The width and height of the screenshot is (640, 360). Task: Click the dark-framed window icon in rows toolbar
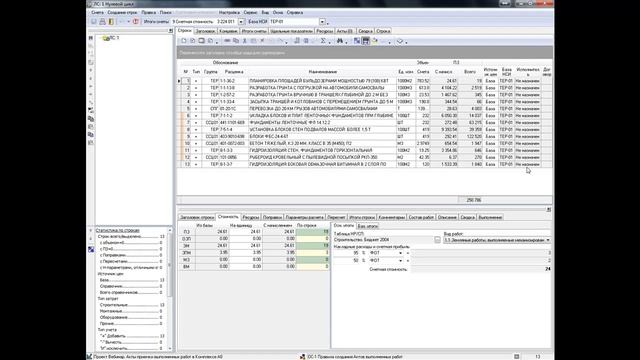point(201,41)
